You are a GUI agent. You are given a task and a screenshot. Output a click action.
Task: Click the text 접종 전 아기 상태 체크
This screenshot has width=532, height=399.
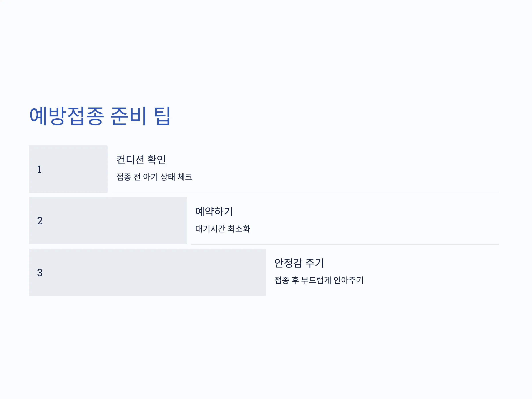pyautogui.click(x=155, y=177)
